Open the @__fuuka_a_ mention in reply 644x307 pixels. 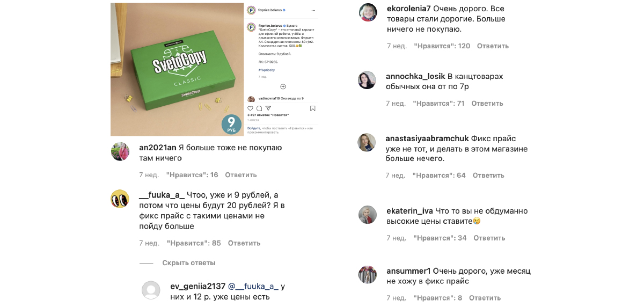(x=253, y=287)
